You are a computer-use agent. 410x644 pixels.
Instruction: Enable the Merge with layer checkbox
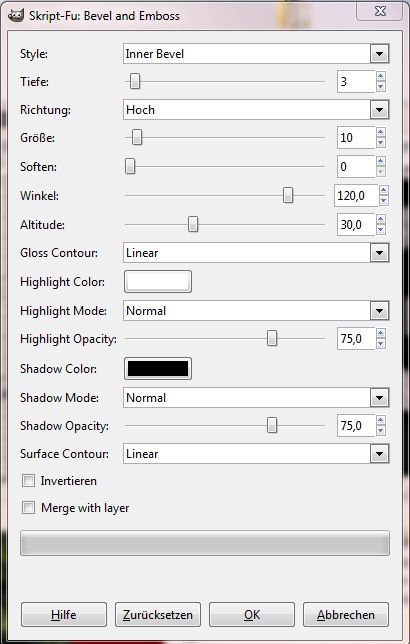coord(28,508)
